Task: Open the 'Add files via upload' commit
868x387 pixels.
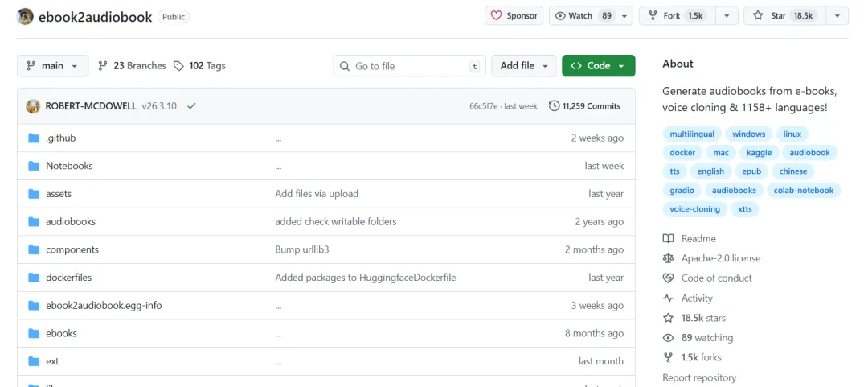Action: (x=317, y=194)
